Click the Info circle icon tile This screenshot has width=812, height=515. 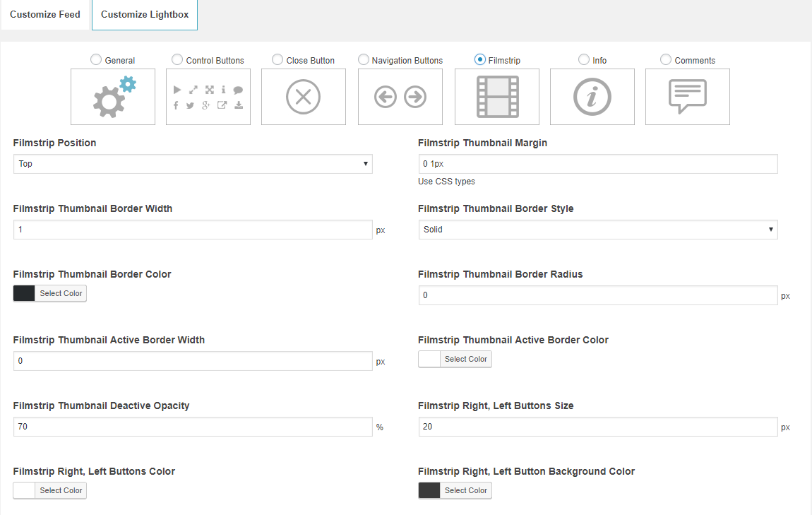click(x=592, y=97)
